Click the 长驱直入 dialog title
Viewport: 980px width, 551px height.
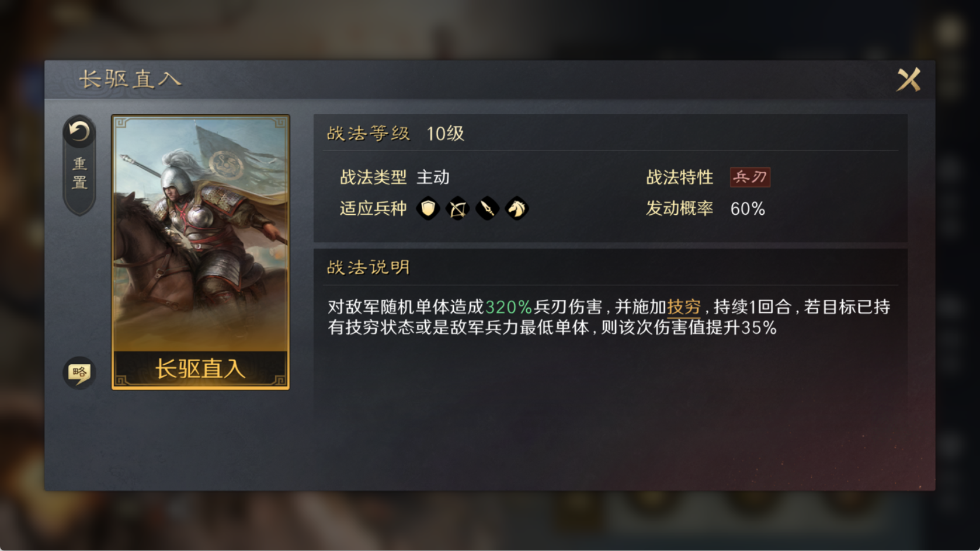130,79
